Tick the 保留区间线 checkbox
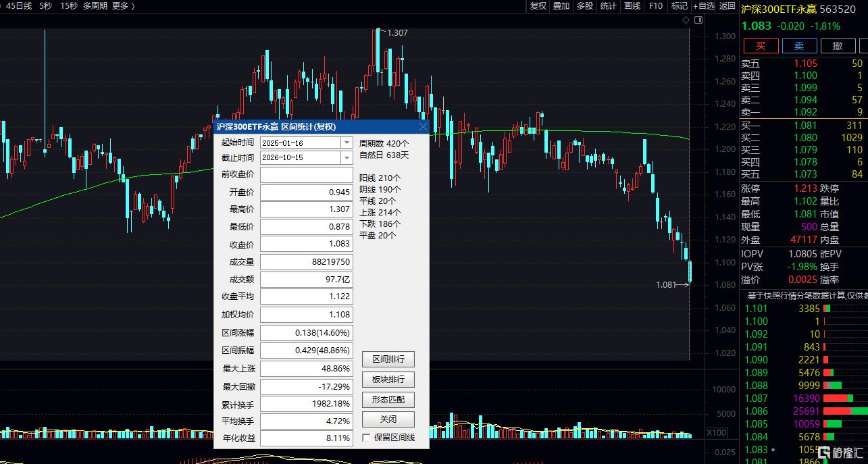This screenshot has height=464, width=868. 366,438
